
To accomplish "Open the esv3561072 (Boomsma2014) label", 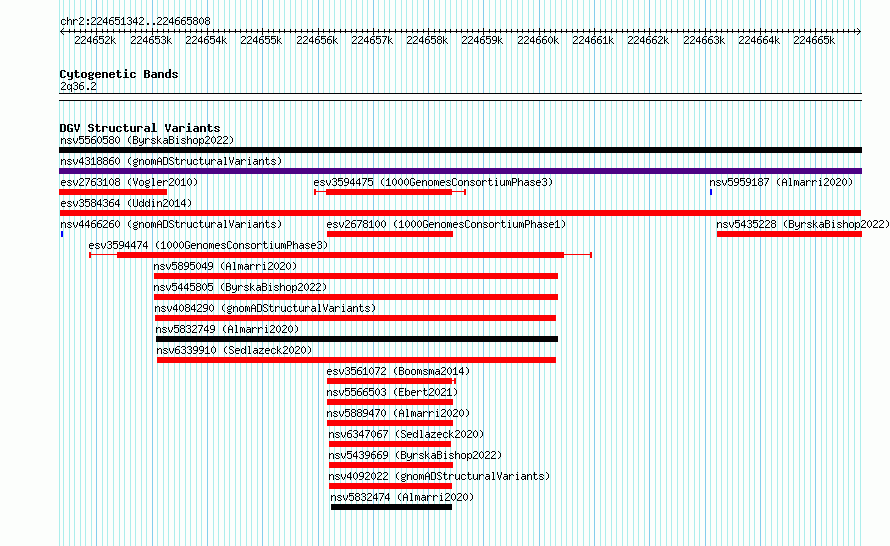I will pyautogui.click(x=398, y=371).
